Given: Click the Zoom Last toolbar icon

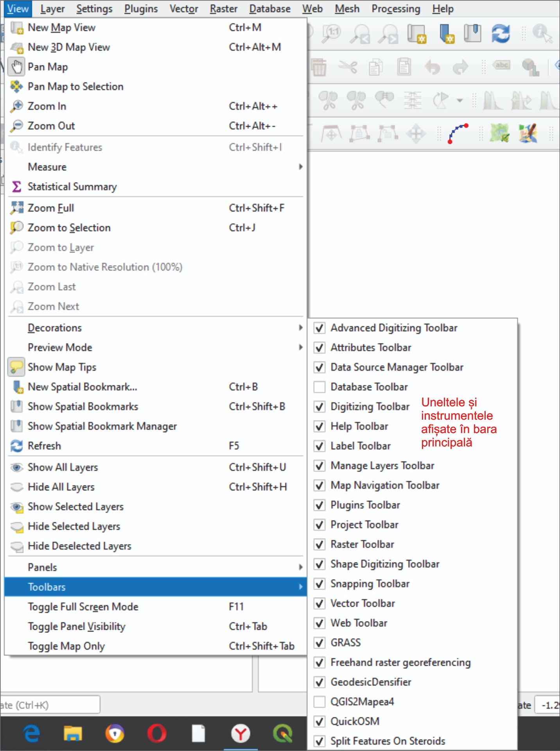Looking at the screenshot, I should 360,34.
